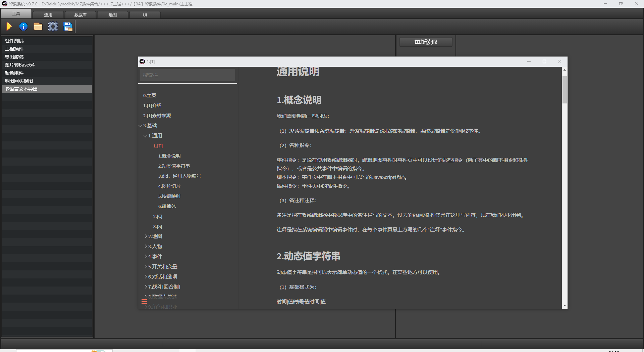Toggle the orange hamburger sidebar icon
644x352 pixels.
[x=144, y=302]
